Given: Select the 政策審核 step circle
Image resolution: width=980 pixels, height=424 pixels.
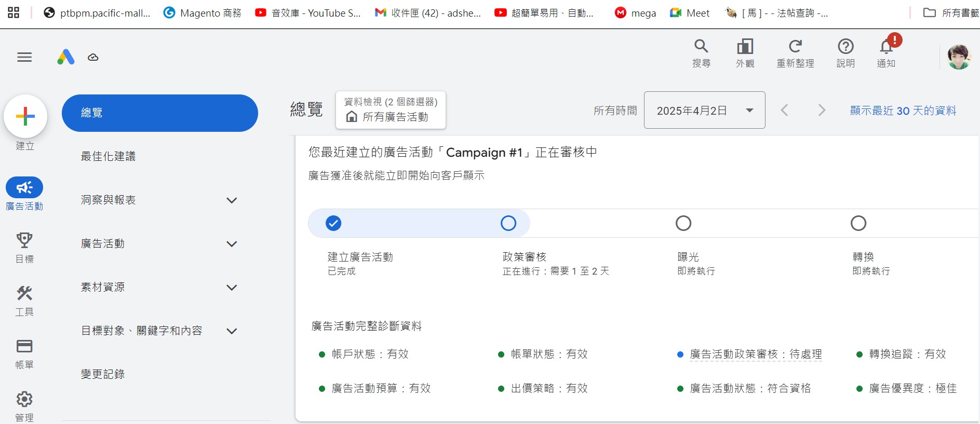Looking at the screenshot, I should (x=508, y=223).
